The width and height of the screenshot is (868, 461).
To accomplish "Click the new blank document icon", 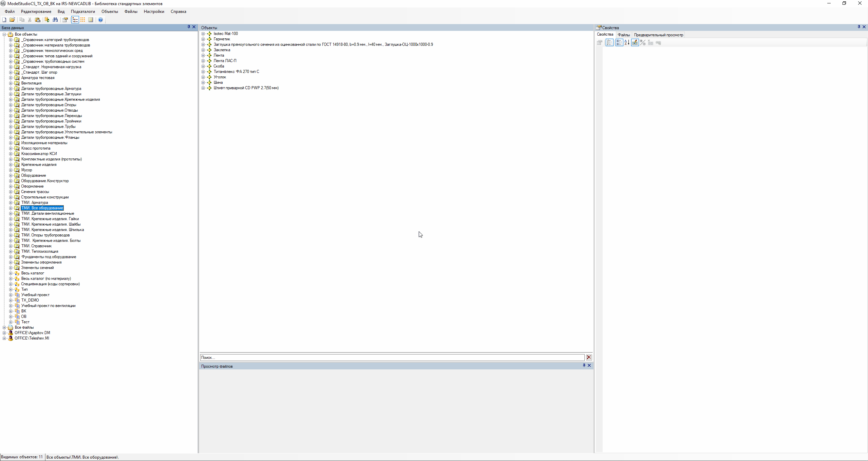I will [x=4, y=20].
